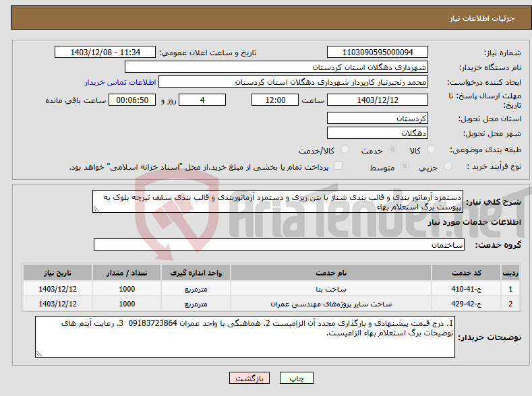Click quantity 1000 in row 2
This screenshot has width=532, height=396.
tap(127, 304)
